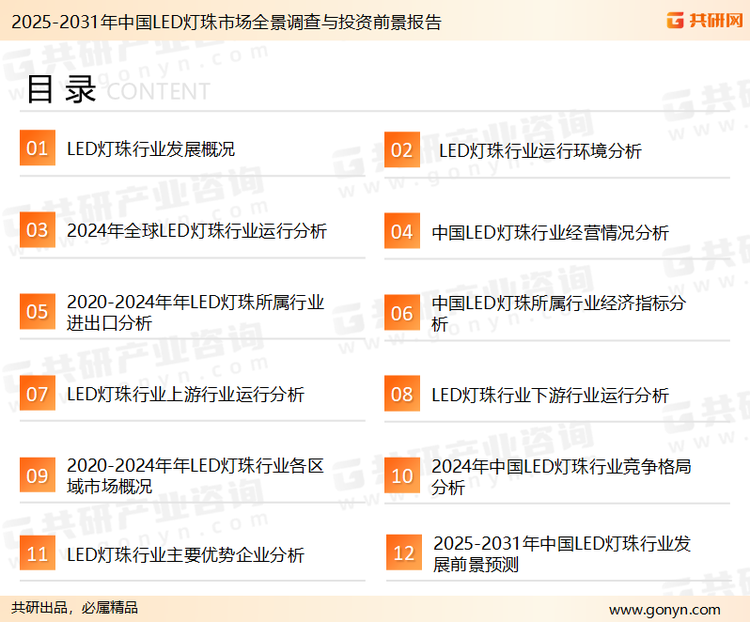Open 2025-2031年中国LED灯珠行业发展前景预测 entry

[562, 554]
